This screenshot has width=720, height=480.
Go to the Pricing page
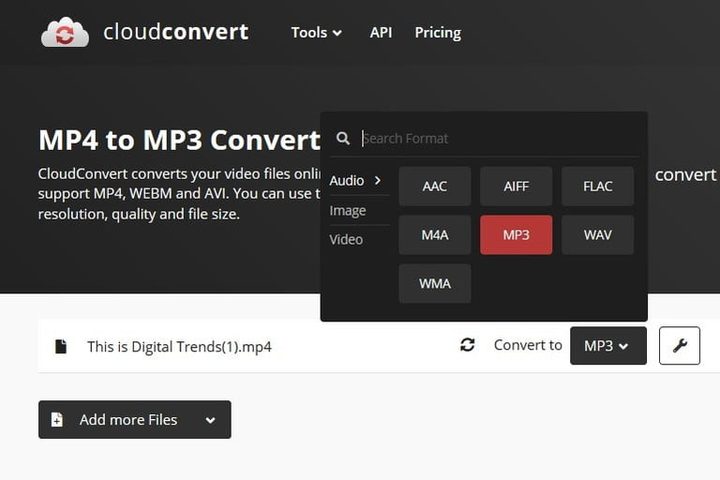pos(438,32)
